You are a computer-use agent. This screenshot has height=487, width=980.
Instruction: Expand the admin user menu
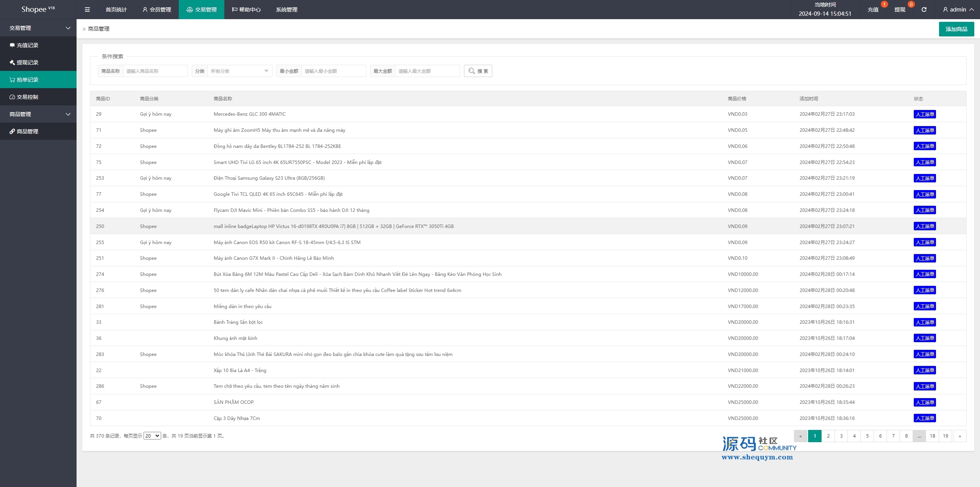(958, 10)
